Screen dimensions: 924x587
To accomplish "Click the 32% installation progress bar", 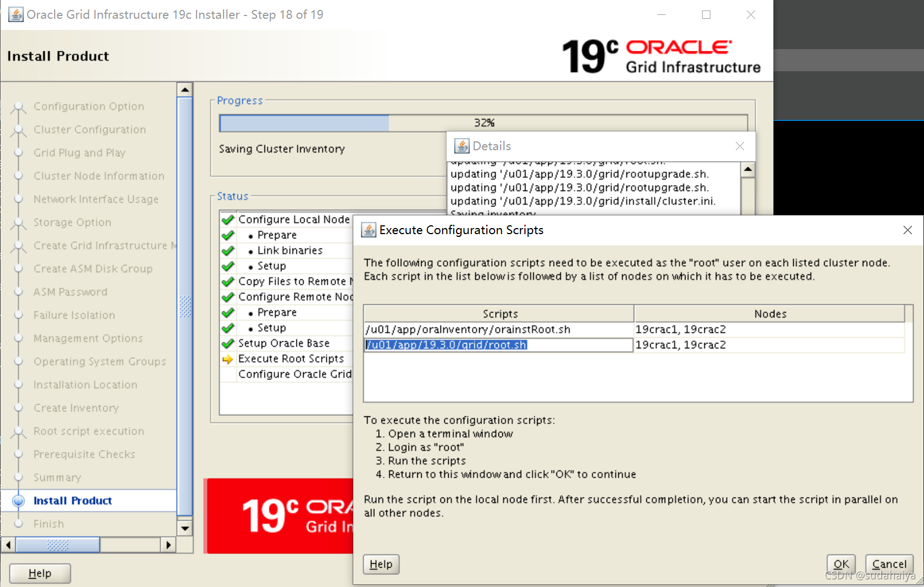I will point(484,123).
